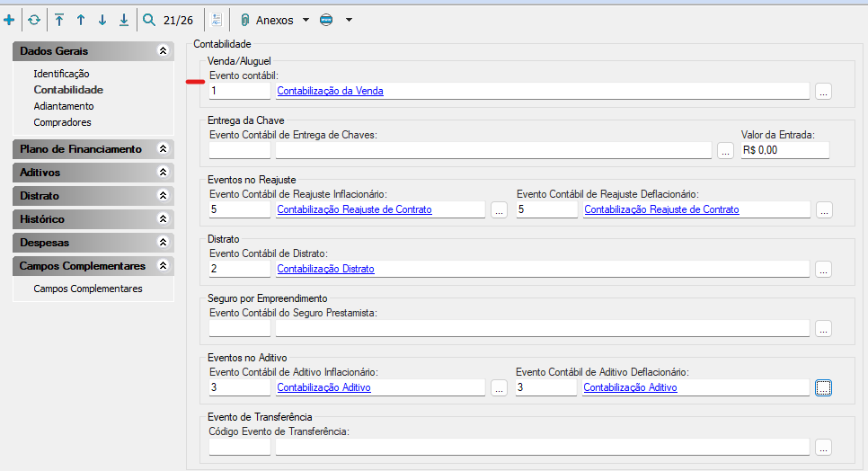Open dropdown arrow next to round blue icon
The image size is (868, 471).
[349, 20]
